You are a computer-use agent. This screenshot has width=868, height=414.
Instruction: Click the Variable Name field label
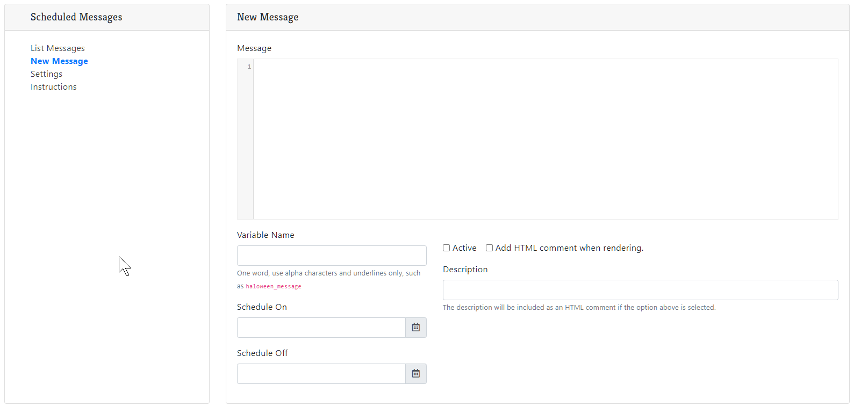tap(266, 235)
